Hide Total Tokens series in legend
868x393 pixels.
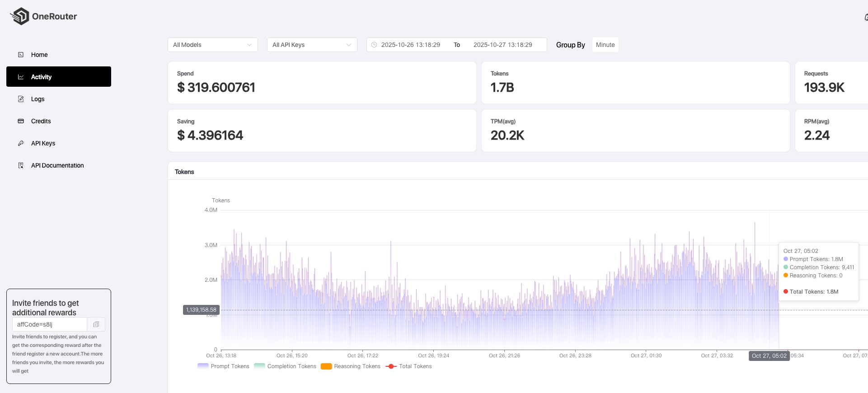pyautogui.click(x=409, y=366)
